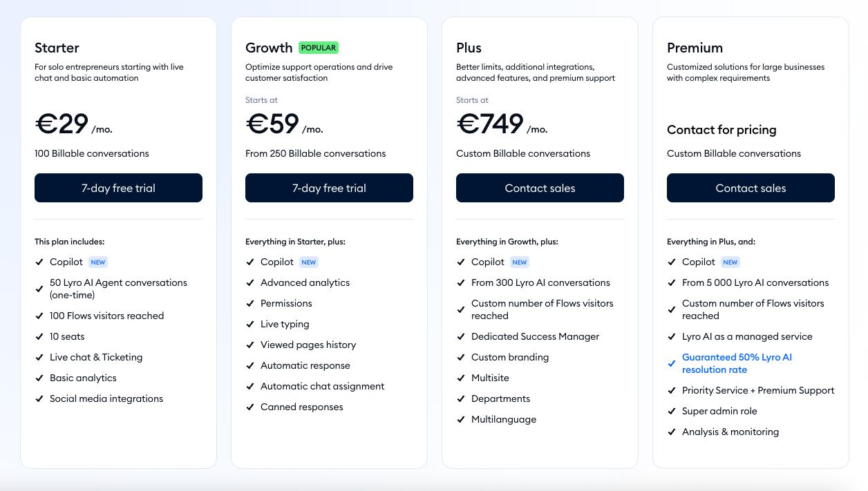
Task: Click the Multilanguage feature in Plus plan
Action: tap(504, 419)
